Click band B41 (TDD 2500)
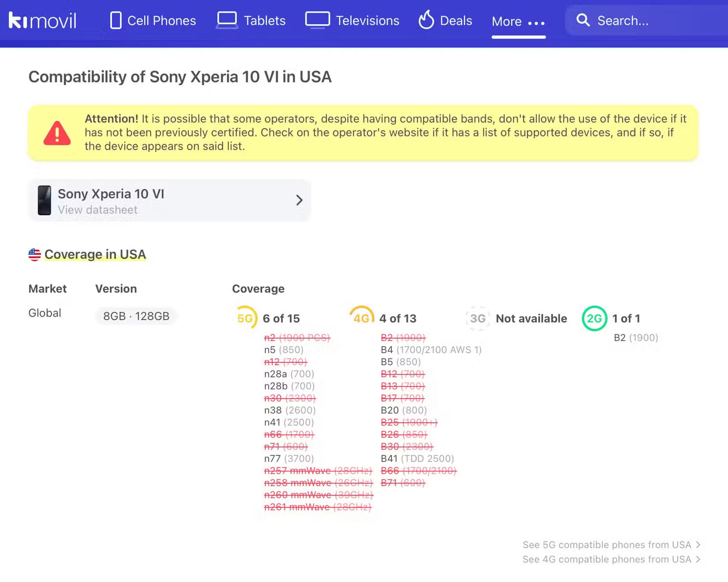Viewport: 728px width, 582px height. pos(417,458)
